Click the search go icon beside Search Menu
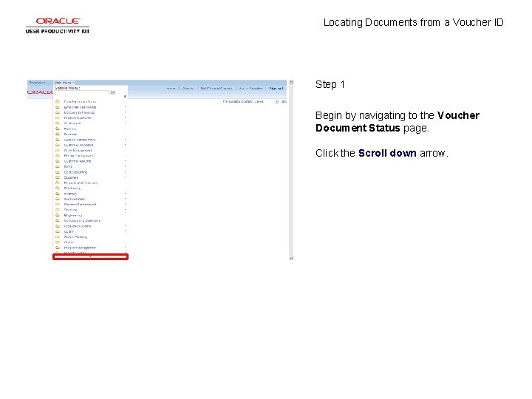This screenshot has height=399, width=532. [x=112, y=92]
